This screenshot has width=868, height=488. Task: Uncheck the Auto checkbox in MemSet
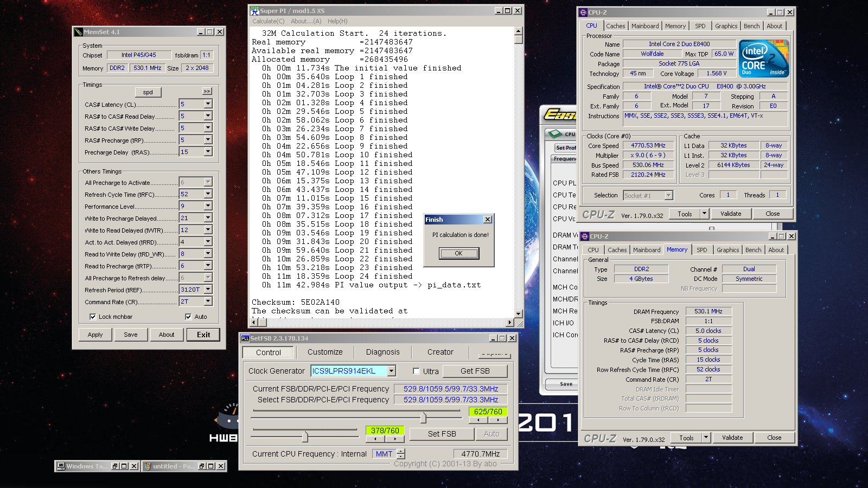tap(188, 317)
